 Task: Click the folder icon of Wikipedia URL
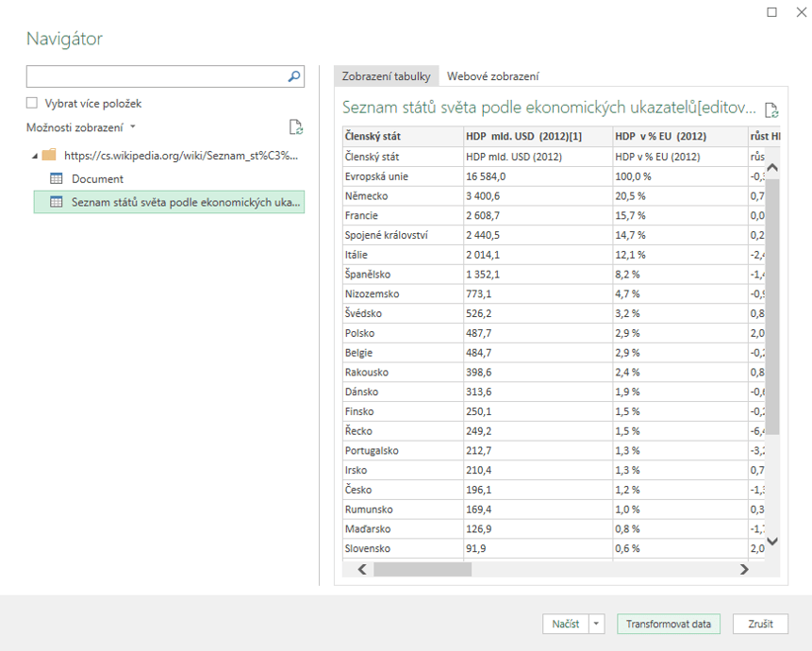tap(49, 156)
